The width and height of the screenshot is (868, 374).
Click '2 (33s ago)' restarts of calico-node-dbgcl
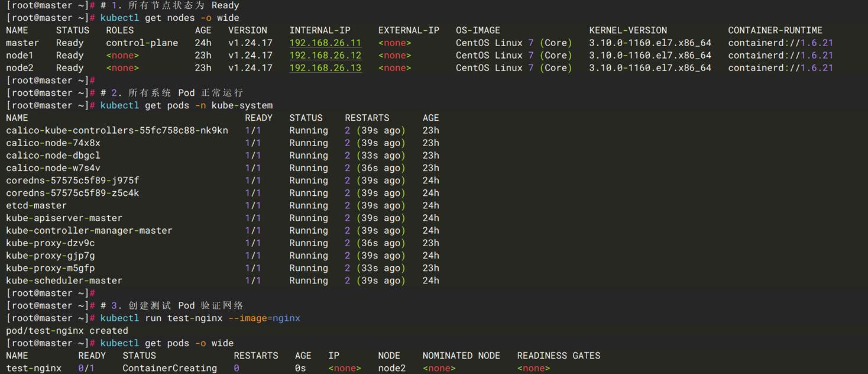click(x=375, y=155)
